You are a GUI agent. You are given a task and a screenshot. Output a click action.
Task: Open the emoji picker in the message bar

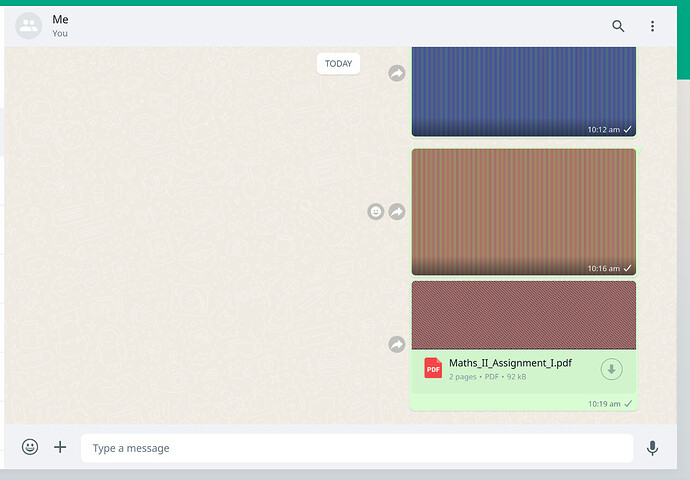pos(30,447)
